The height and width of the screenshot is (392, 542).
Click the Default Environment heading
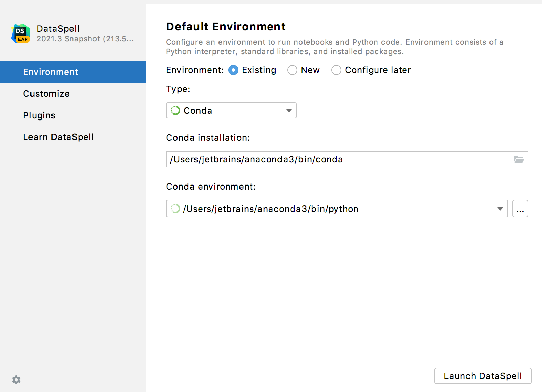[x=226, y=27]
